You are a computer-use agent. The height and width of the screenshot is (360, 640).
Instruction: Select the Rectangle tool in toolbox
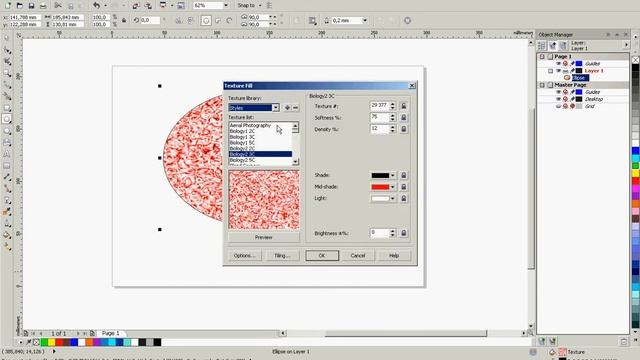tap(7, 108)
